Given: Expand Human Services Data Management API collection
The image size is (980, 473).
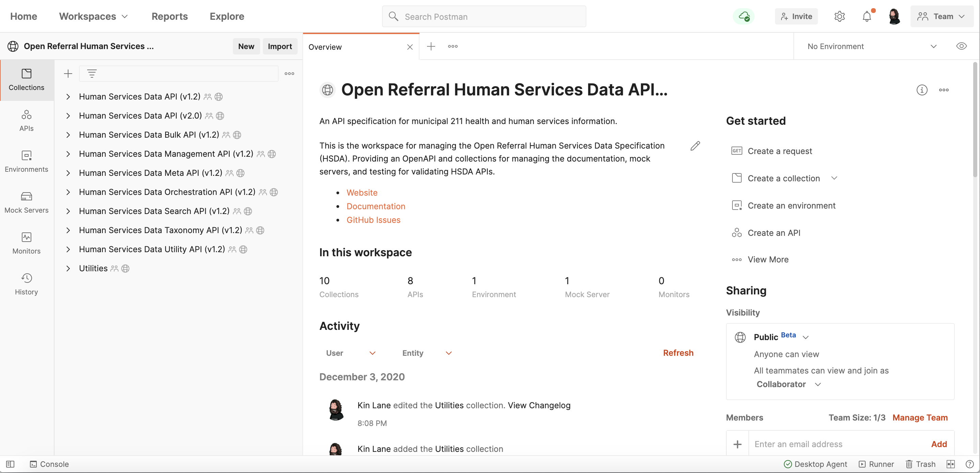Looking at the screenshot, I should [x=68, y=154].
